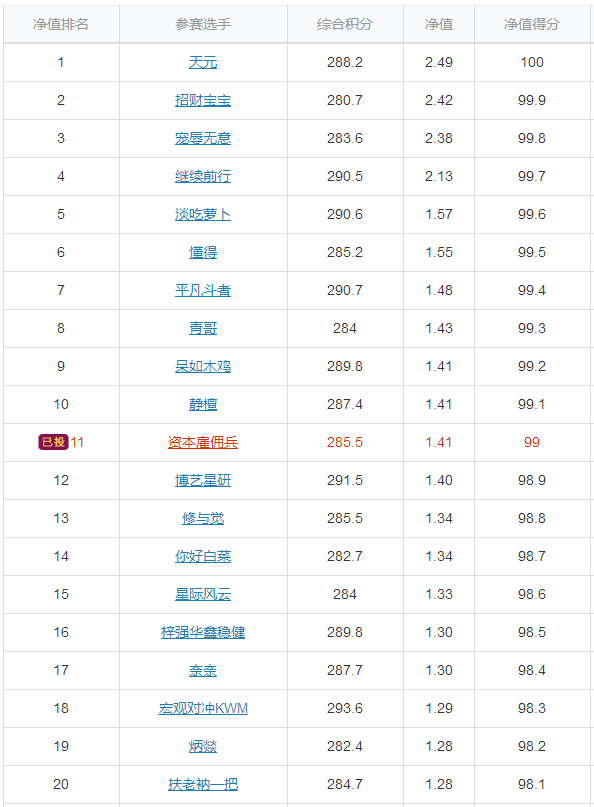Open contestant 天元's profile link
Image resolution: width=594 pixels, height=807 pixels.
(x=203, y=62)
